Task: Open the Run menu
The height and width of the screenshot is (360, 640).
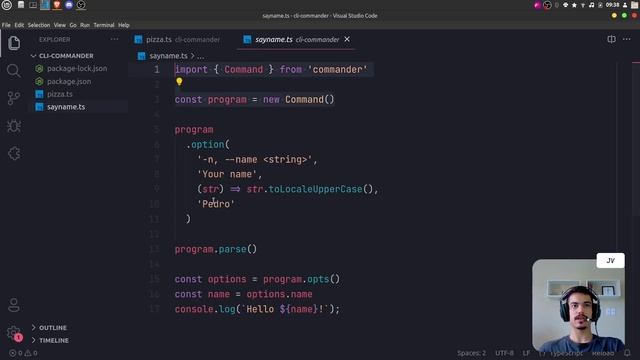Action: (85, 25)
